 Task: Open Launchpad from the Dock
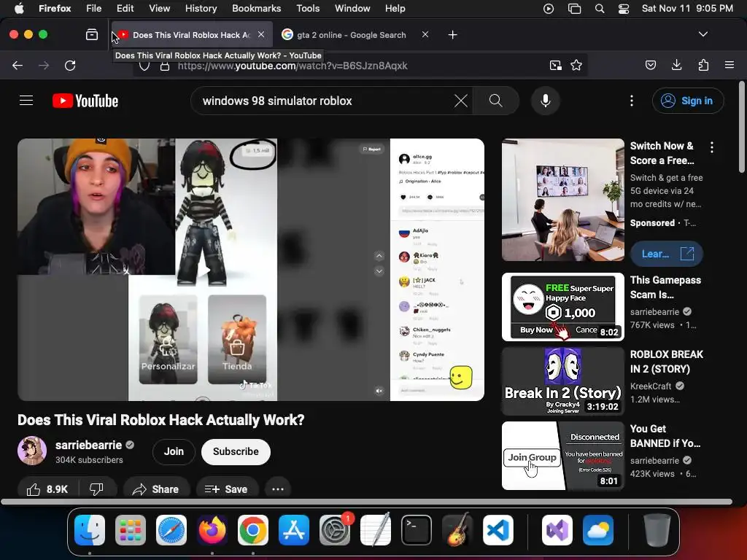tap(131, 530)
